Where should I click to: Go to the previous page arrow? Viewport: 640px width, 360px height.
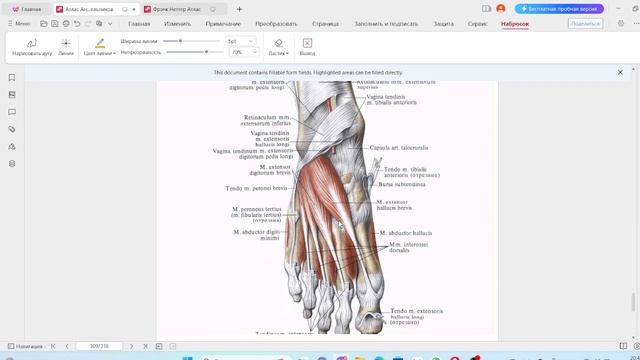[67, 346]
